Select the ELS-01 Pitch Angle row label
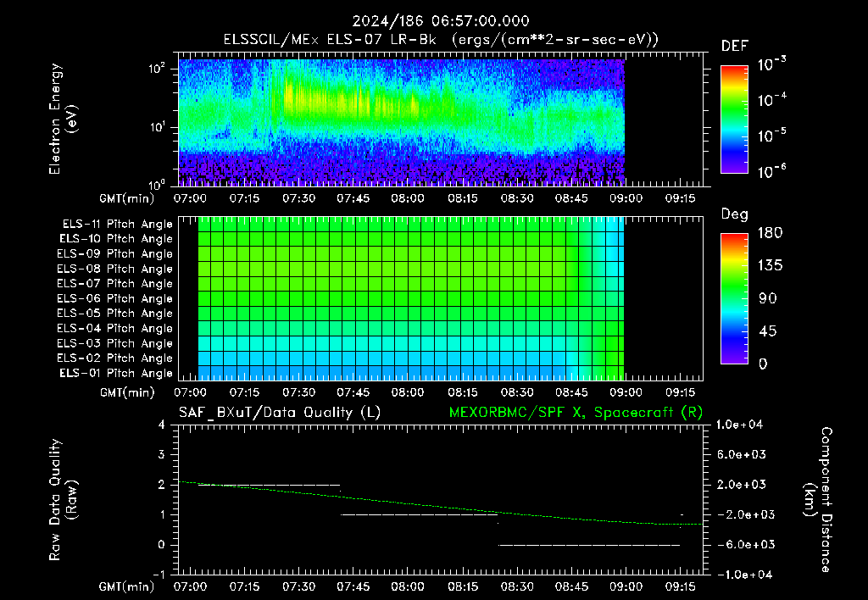 (115, 374)
